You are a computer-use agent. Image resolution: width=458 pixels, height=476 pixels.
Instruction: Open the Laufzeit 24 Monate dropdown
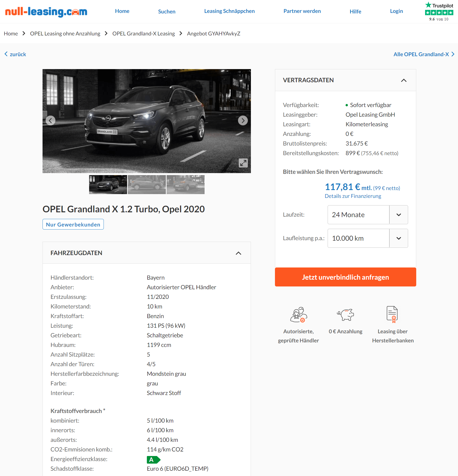tap(368, 215)
